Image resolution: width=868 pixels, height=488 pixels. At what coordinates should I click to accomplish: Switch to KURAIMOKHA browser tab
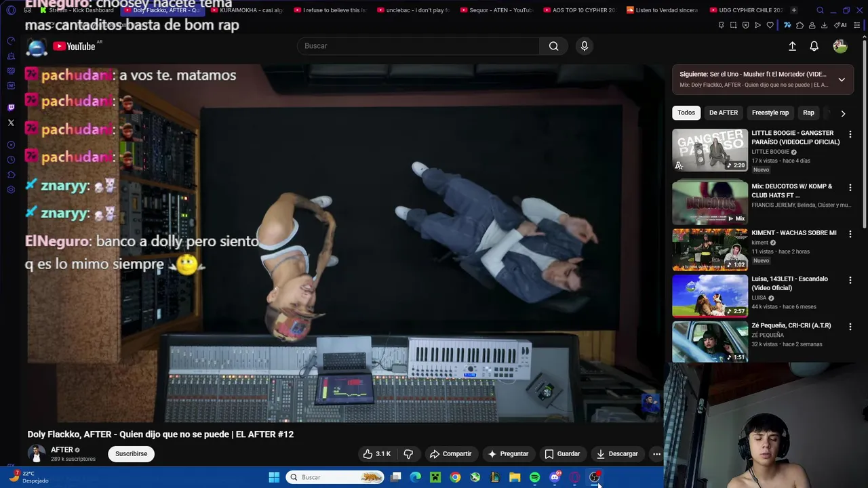click(248, 10)
